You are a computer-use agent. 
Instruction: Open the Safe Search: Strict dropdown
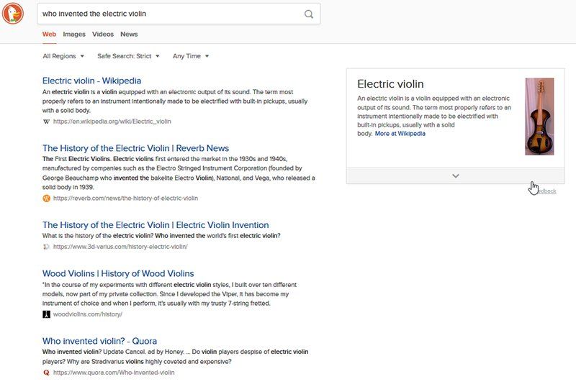coord(128,56)
